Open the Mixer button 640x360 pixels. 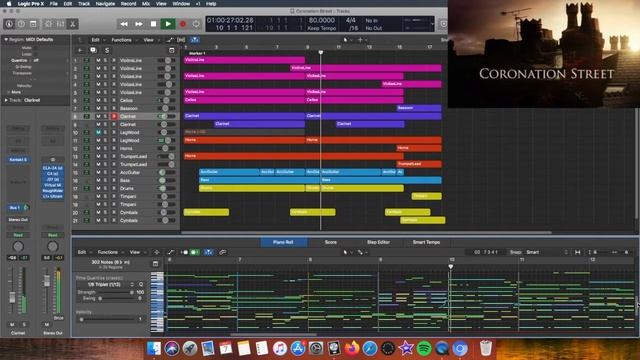60,24
